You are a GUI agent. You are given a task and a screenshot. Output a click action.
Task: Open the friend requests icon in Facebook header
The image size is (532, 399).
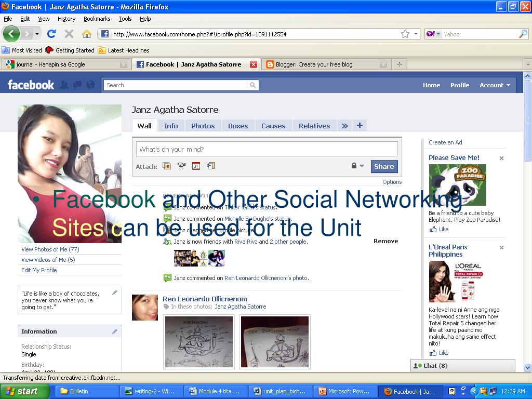pyautogui.click(x=64, y=85)
